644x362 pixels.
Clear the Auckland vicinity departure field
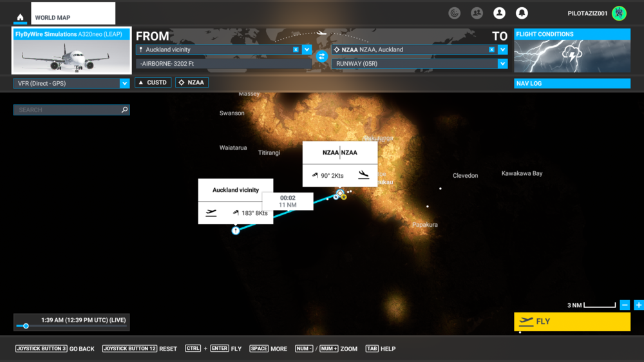coord(296,50)
